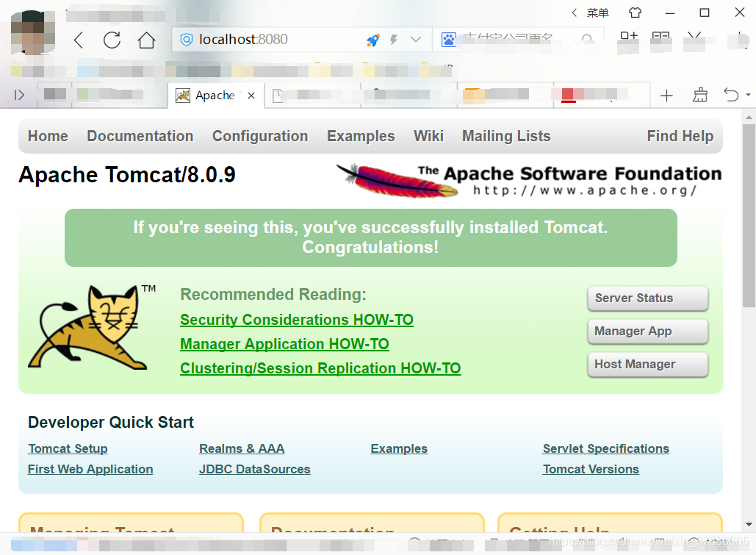The width and height of the screenshot is (756, 555).
Task: Click the Server Status button
Action: (647, 298)
